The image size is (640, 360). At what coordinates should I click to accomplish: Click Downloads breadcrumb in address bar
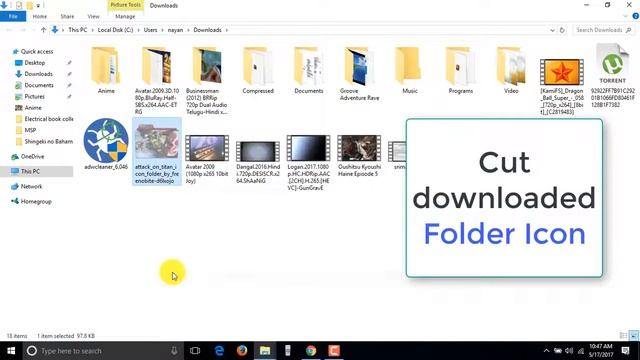(x=207, y=30)
